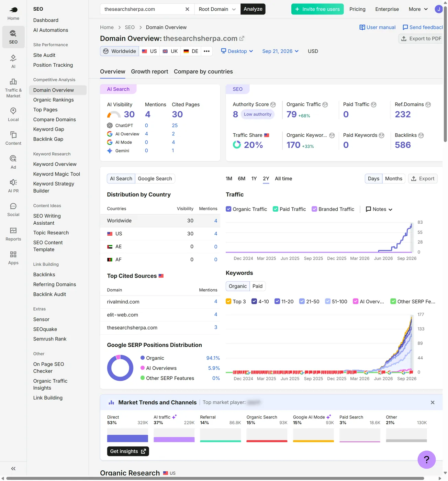The width and height of the screenshot is (448, 481).
Task: Click the AI traffic channel lilac bar
Action: [x=174, y=439]
